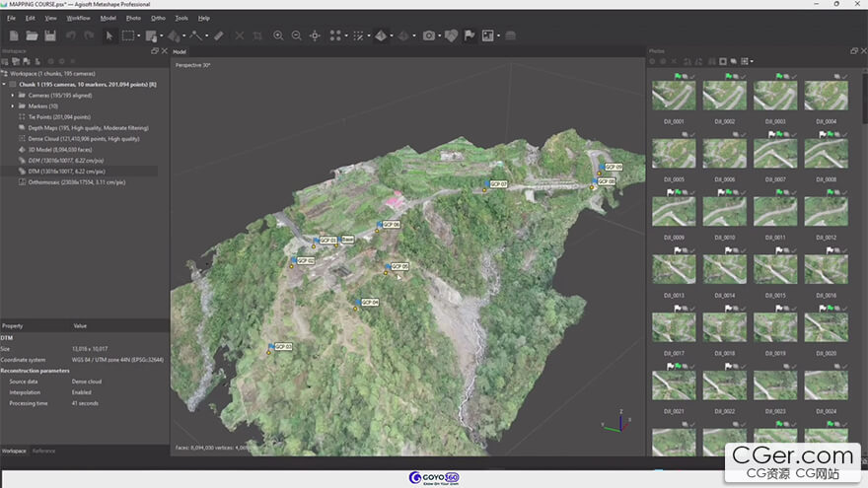Open the tie points view dropdown arrow
Screen dimensions: 868x488
[x=346, y=35]
